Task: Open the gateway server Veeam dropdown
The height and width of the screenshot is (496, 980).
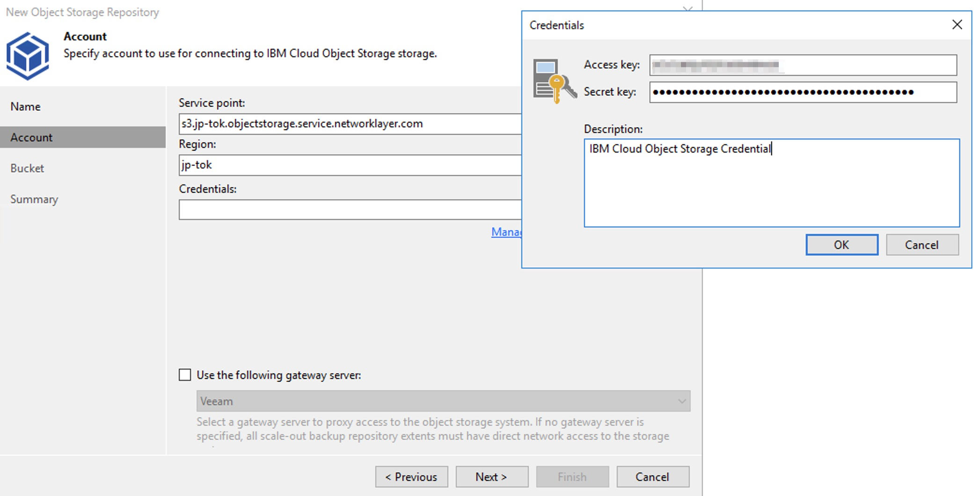Action: click(443, 401)
